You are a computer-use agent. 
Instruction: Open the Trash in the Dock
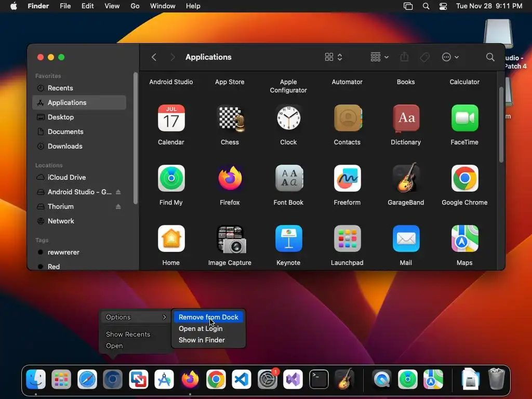496,379
